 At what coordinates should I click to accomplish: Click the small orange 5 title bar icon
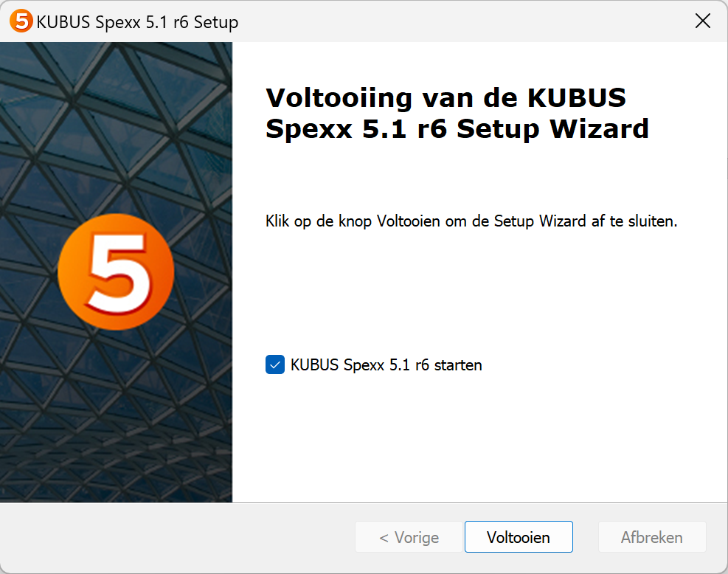click(21, 21)
